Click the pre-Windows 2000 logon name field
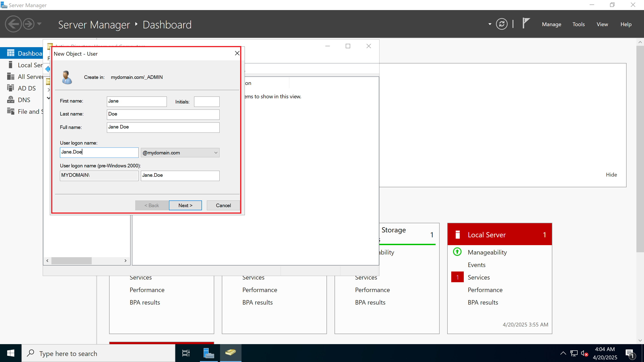The height and width of the screenshot is (362, 644). [180, 176]
